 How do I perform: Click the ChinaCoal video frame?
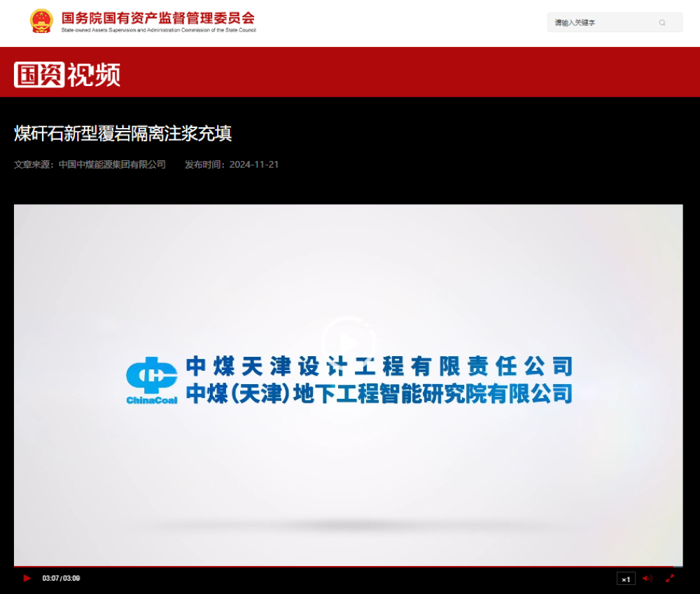pyautogui.click(x=348, y=385)
